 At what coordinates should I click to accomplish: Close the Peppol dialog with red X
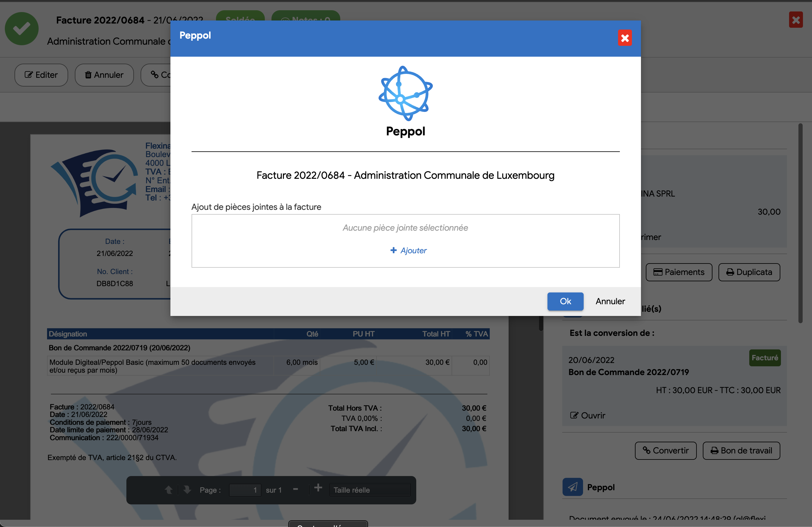[x=625, y=38]
